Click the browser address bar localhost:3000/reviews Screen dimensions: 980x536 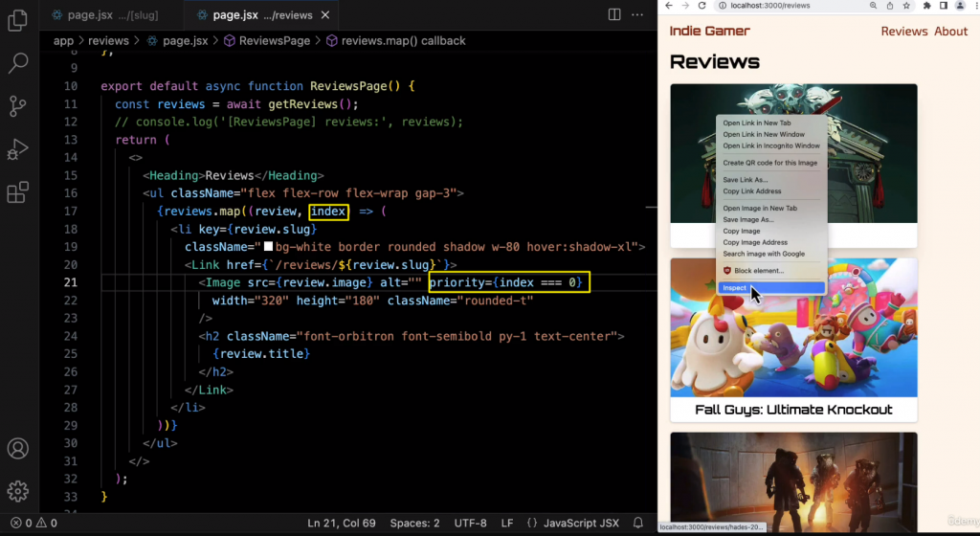point(770,6)
